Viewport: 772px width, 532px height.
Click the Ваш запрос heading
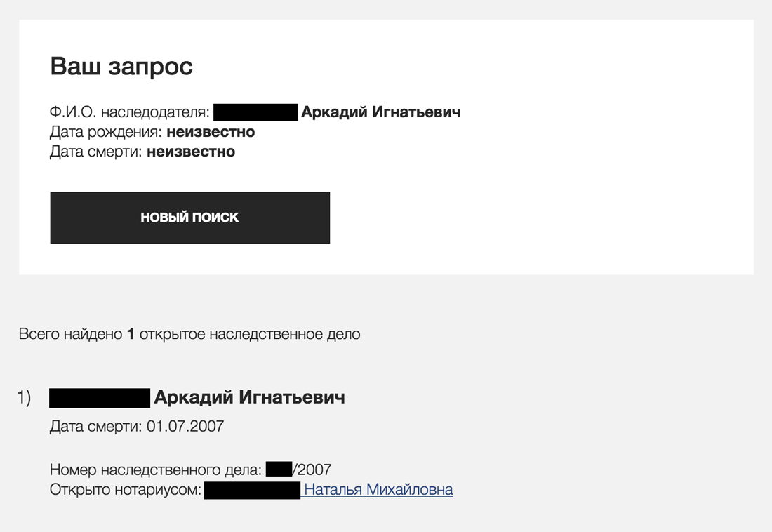point(121,67)
